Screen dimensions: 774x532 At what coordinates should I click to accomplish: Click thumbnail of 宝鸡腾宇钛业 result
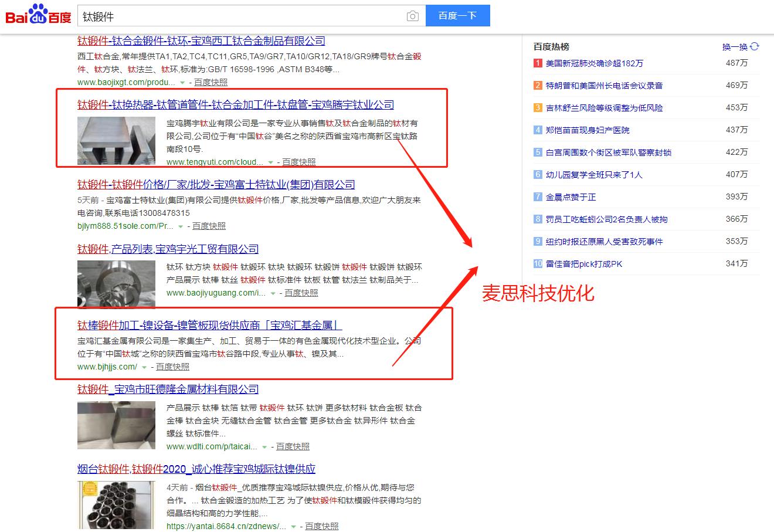(116, 141)
